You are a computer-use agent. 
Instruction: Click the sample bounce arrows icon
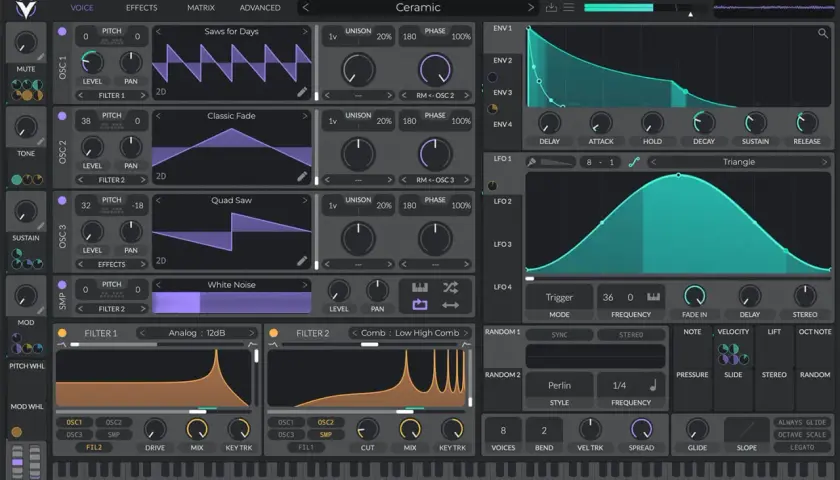451,305
